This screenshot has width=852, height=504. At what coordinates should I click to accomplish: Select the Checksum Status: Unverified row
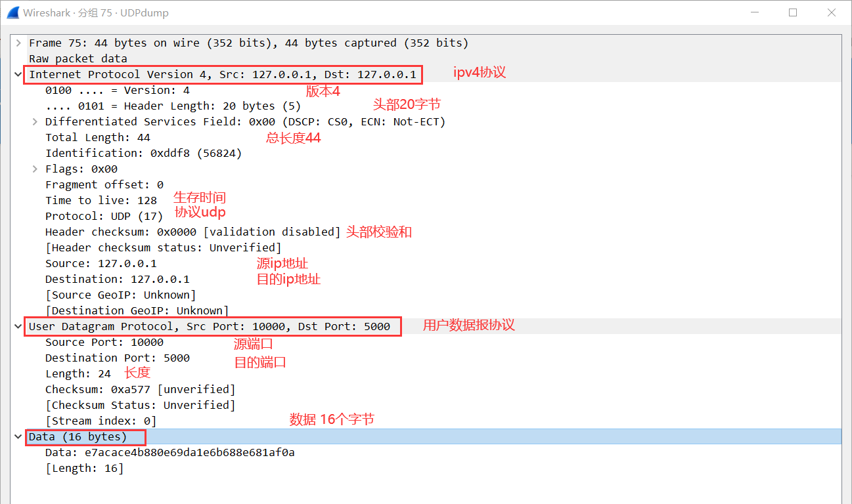tap(141, 405)
